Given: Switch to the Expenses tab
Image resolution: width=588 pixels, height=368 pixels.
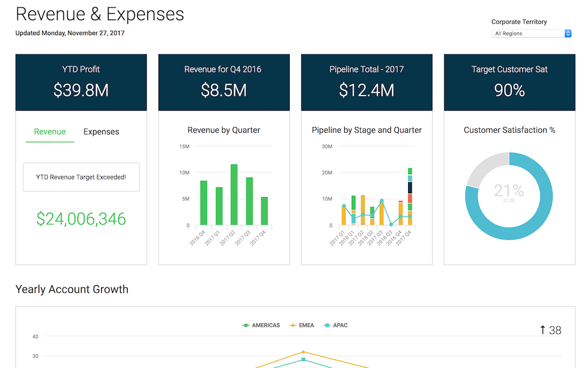Looking at the screenshot, I should [101, 132].
